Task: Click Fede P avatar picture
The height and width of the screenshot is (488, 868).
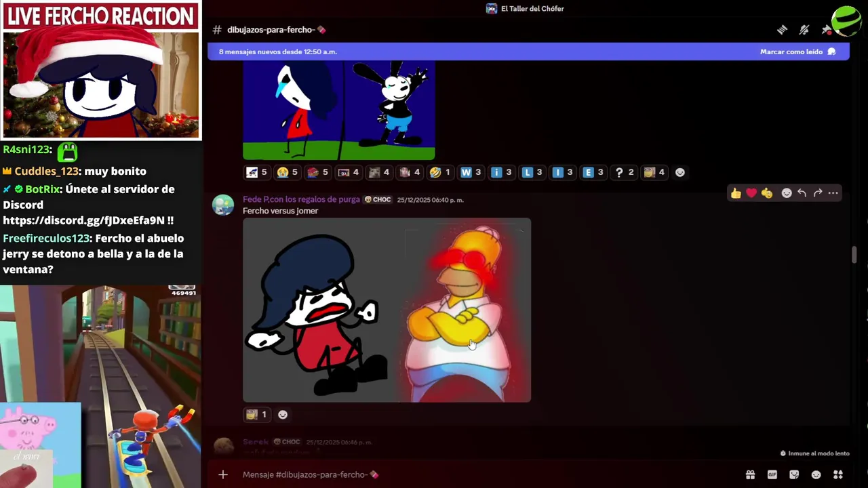Action: 223,205
